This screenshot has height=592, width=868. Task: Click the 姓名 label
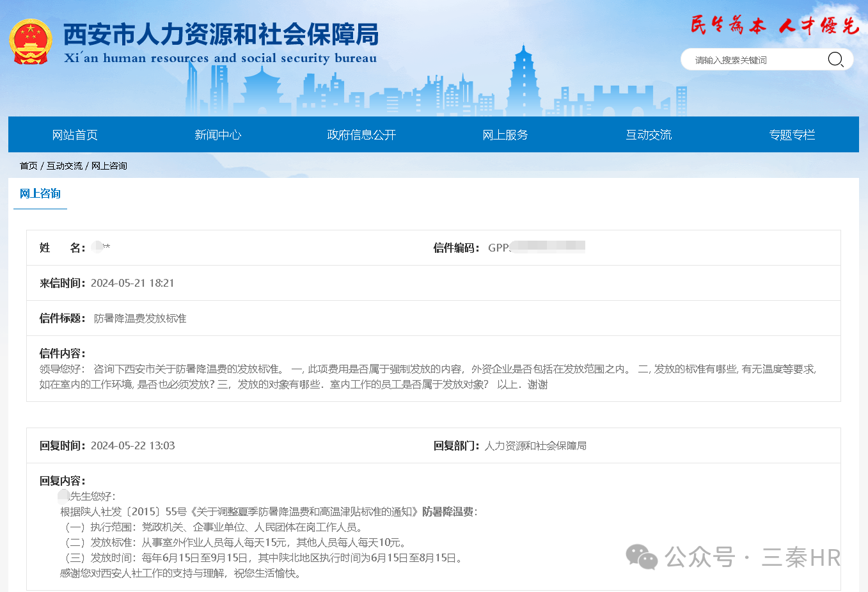63,248
